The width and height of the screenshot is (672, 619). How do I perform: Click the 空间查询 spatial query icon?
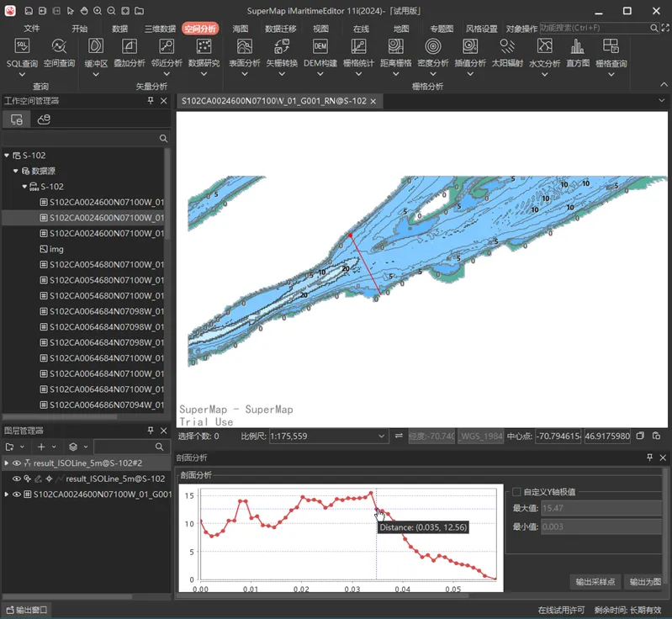[59, 52]
